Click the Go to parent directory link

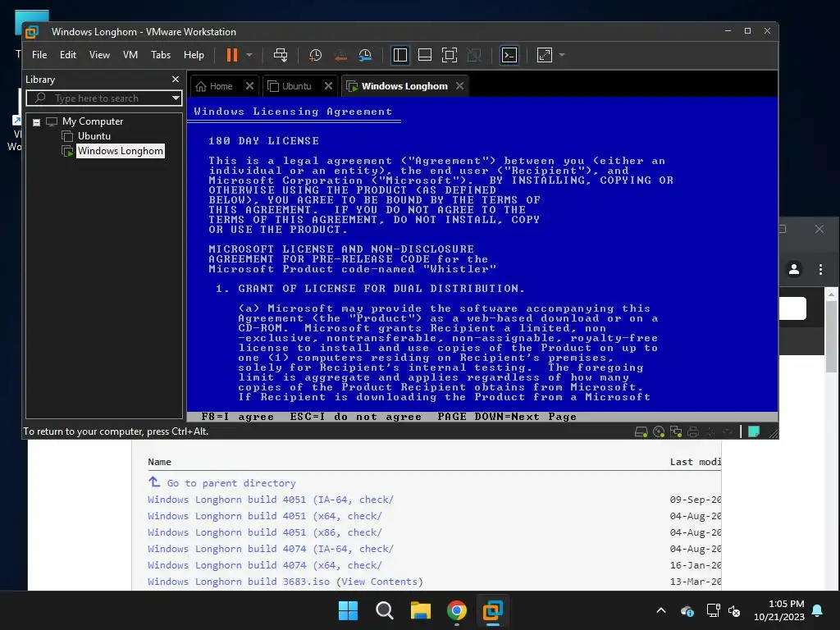click(x=231, y=483)
